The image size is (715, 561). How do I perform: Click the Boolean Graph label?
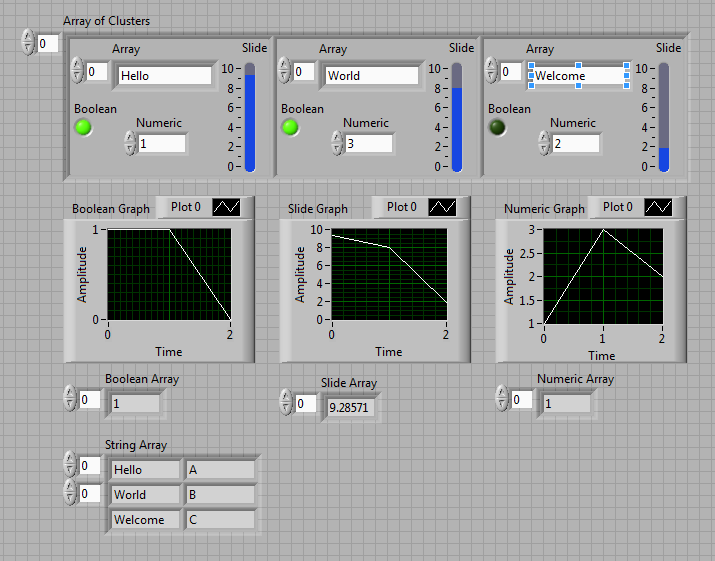point(111,209)
